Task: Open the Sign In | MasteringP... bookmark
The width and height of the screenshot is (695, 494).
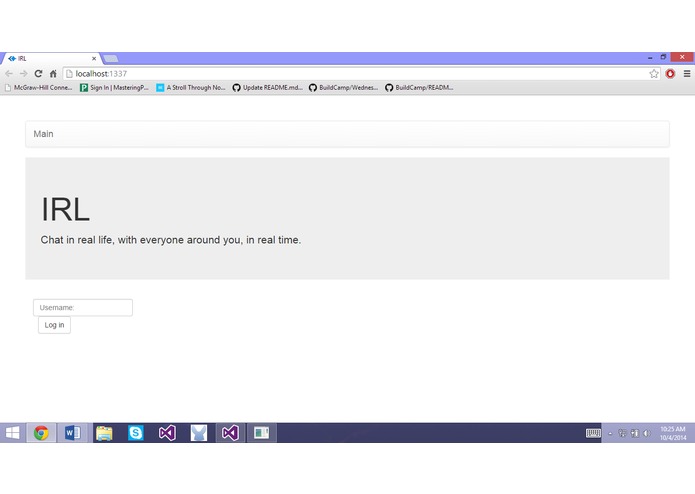Action: pos(114,88)
